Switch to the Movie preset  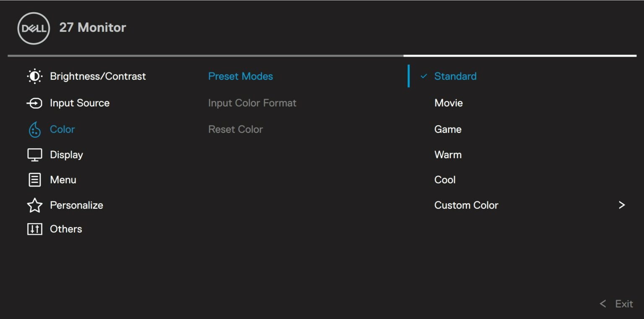tap(448, 103)
